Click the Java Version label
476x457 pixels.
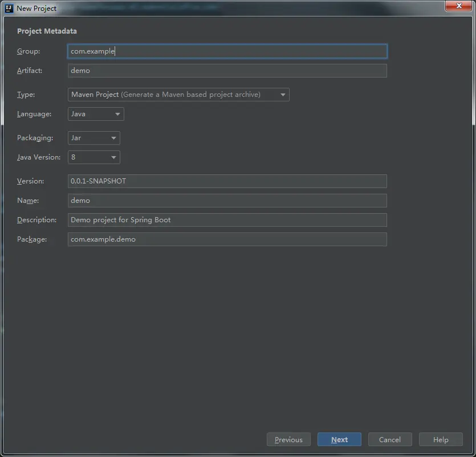(x=39, y=157)
